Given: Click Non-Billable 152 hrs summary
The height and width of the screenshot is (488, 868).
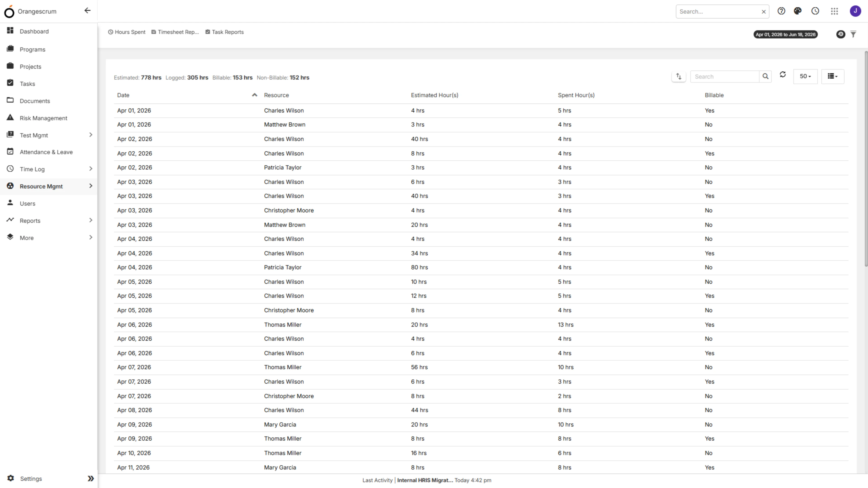Looking at the screenshot, I should (283, 77).
